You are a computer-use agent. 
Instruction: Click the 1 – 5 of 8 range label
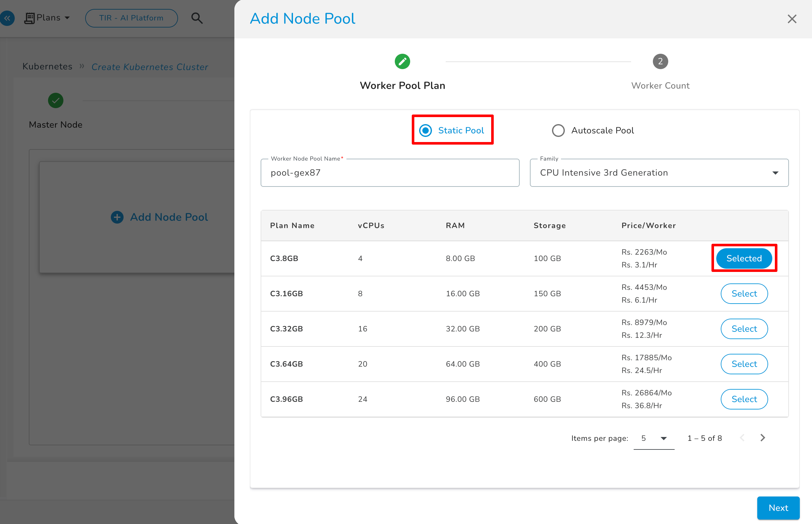point(704,438)
